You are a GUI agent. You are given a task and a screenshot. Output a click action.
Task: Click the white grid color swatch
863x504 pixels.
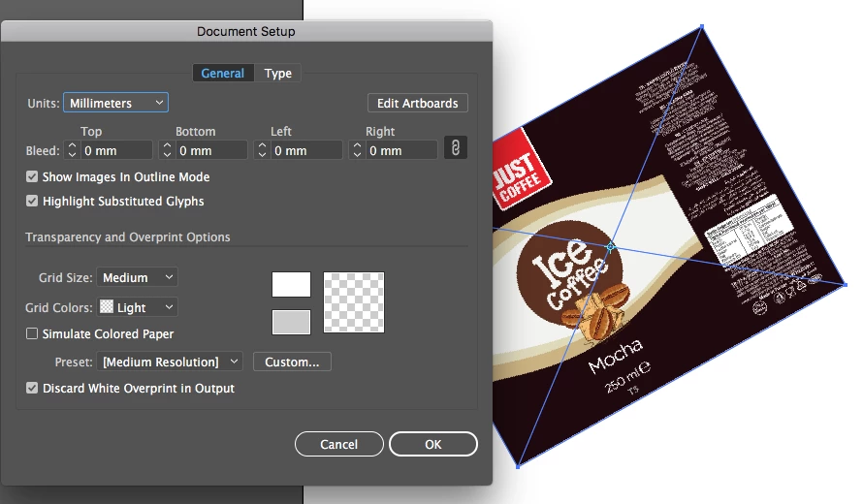(291, 284)
